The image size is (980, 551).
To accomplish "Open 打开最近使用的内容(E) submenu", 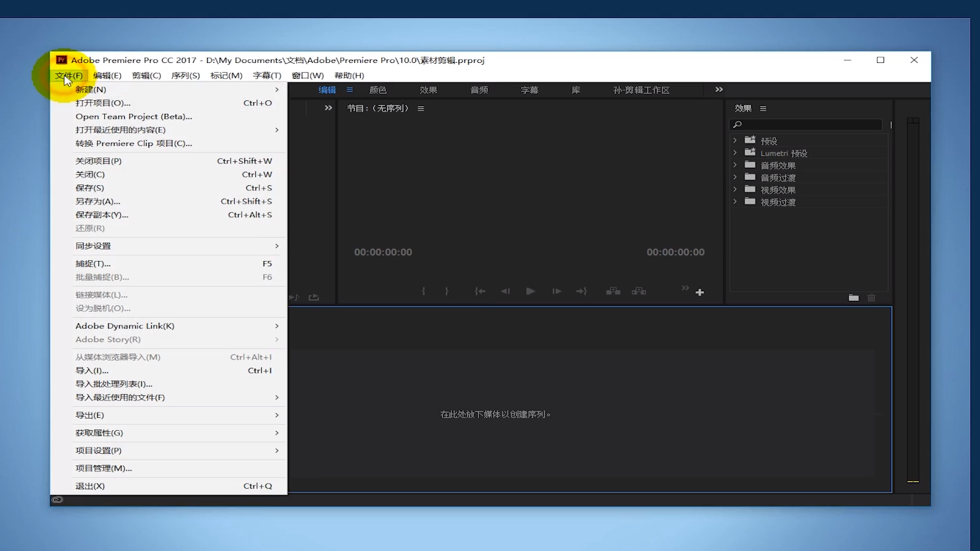I will (x=168, y=130).
